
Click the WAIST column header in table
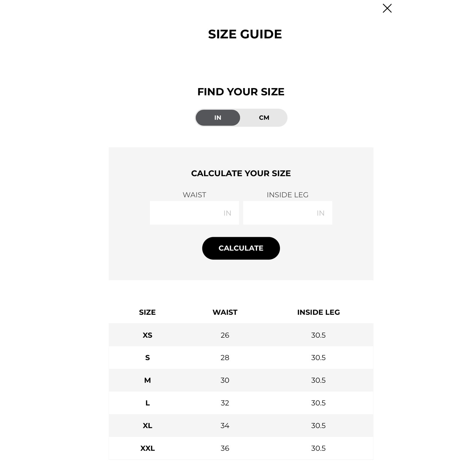pos(225,312)
